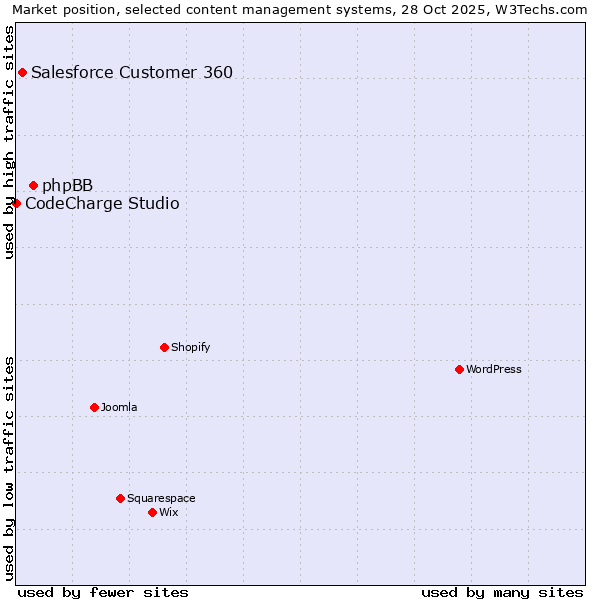Click the Wix red marker

coord(152,512)
